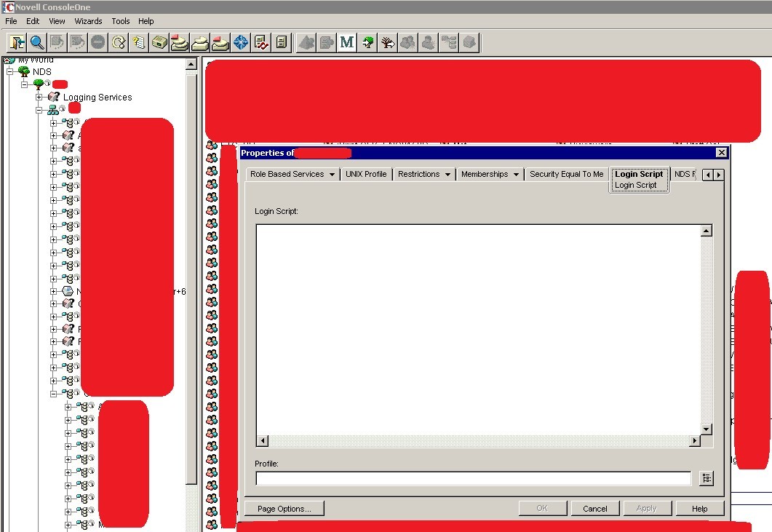
Task: Expand the Logging Services tree node
Action: pos(39,97)
